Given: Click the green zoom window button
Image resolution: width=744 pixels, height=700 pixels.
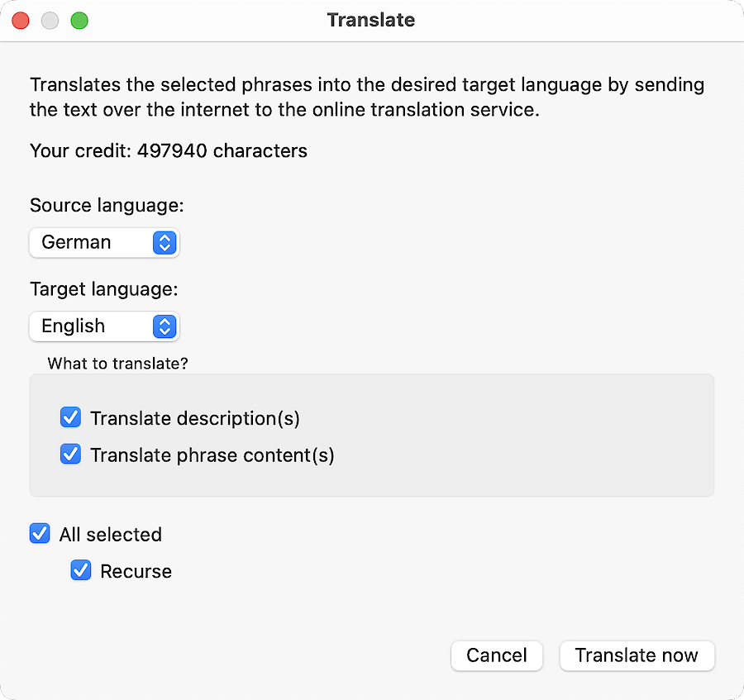Looking at the screenshot, I should [x=79, y=21].
